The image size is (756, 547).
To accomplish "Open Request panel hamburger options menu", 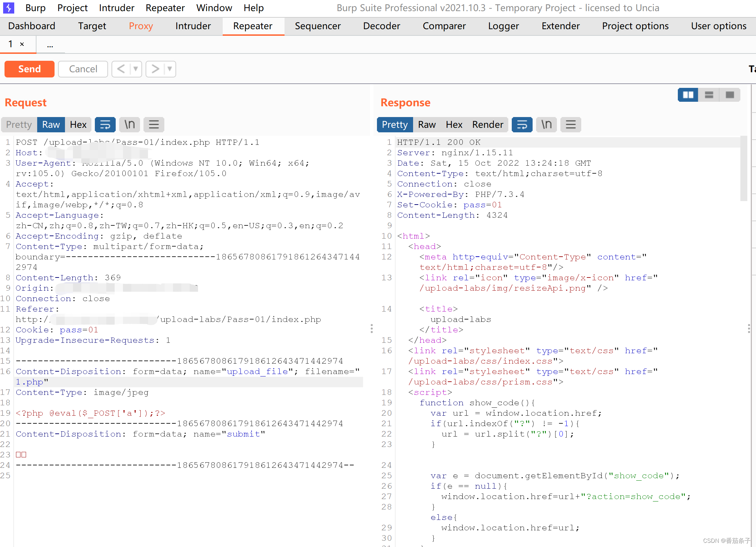I will point(154,125).
